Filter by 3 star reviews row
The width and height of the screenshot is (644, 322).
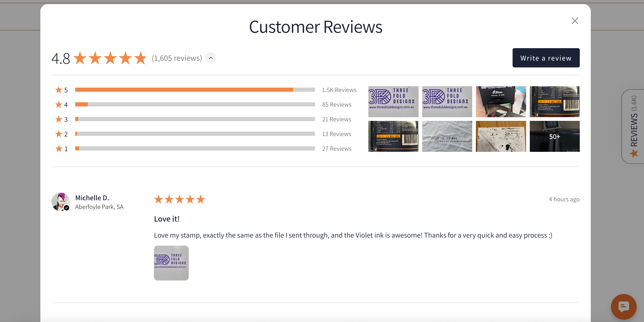point(195,119)
